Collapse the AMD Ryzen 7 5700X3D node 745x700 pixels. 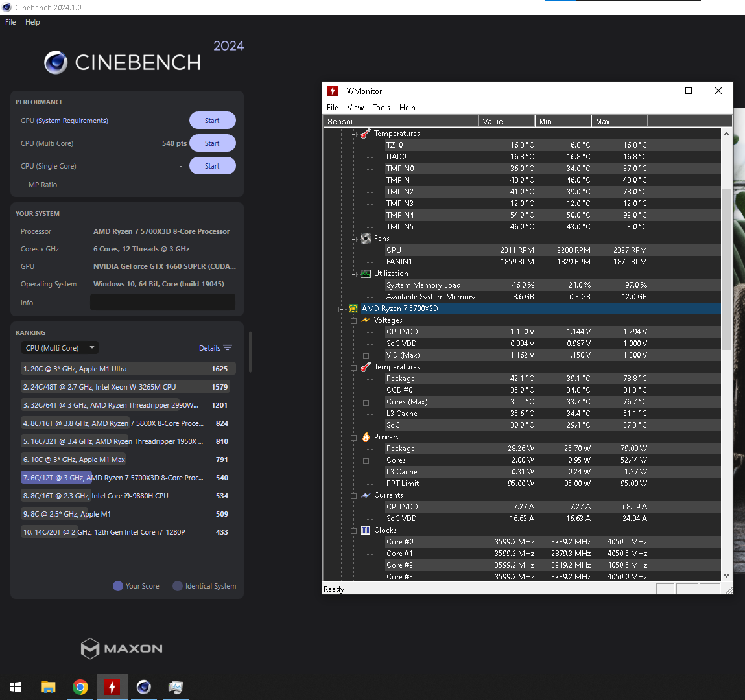point(341,309)
